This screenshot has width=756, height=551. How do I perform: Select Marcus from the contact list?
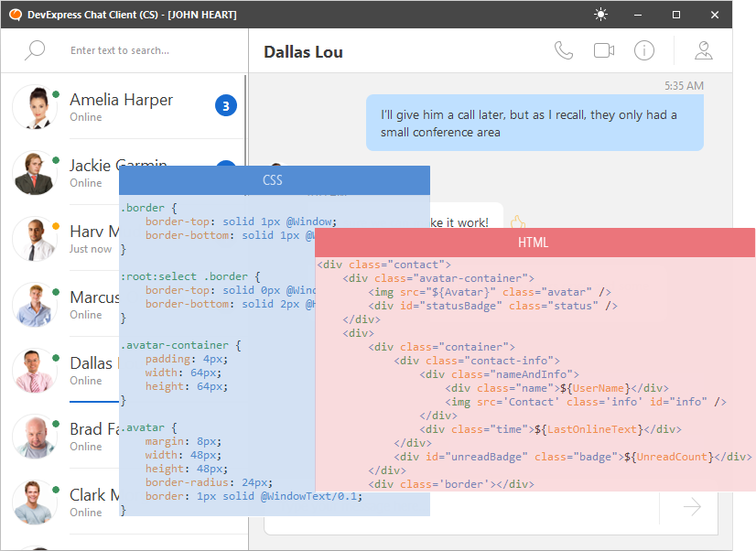point(94,297)
